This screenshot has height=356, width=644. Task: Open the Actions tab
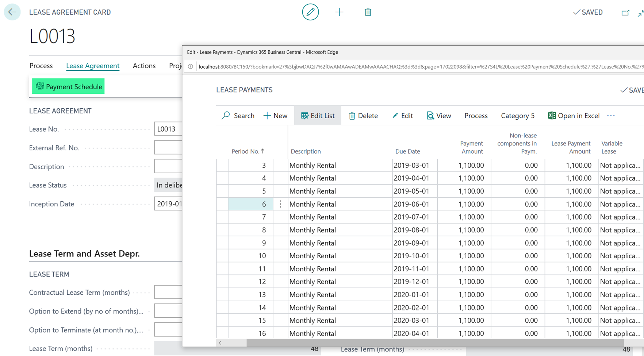[x=144, y=66]
